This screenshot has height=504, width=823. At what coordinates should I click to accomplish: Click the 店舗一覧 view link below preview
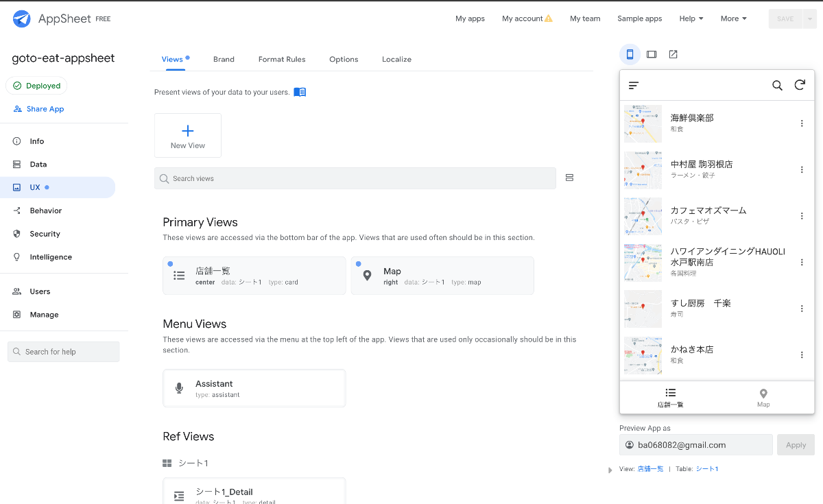tap(651, 469)
